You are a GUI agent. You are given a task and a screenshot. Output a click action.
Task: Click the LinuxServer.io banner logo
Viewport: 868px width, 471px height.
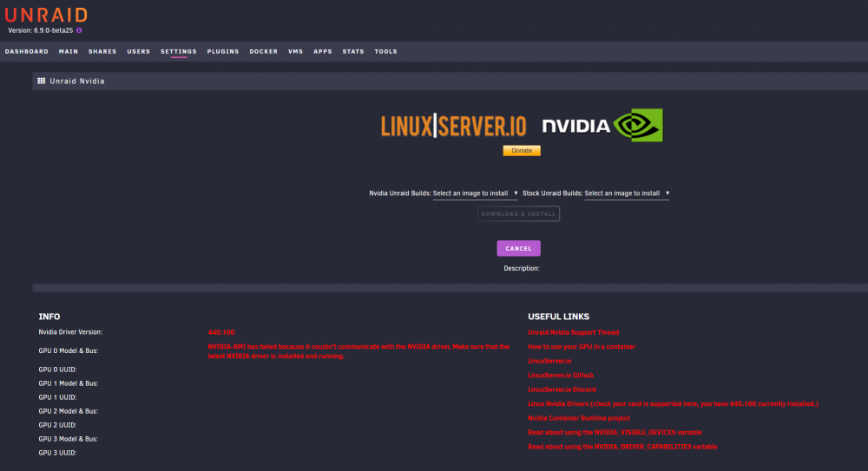click(x=453, y=126)
